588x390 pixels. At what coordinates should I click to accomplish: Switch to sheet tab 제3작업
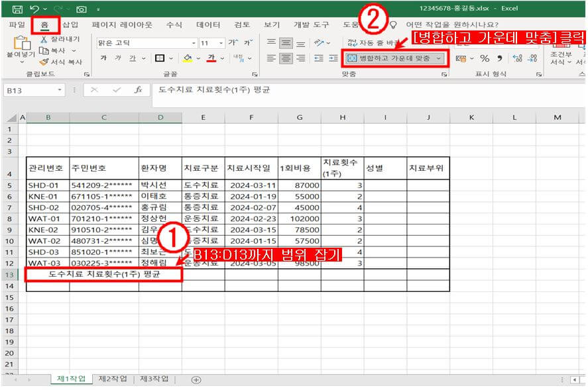(154, 379)
